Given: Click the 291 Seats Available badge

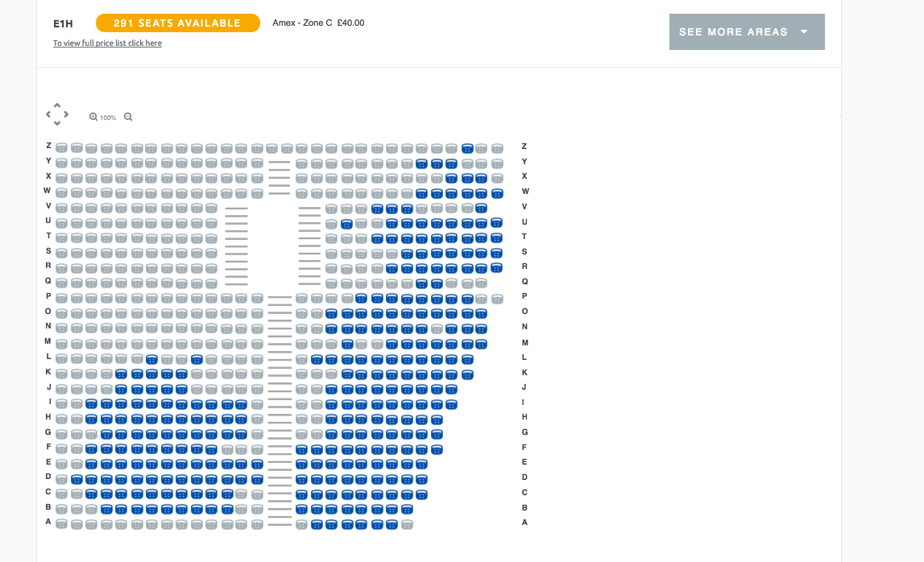Looking at the screenshot, I should pos(177,23).
